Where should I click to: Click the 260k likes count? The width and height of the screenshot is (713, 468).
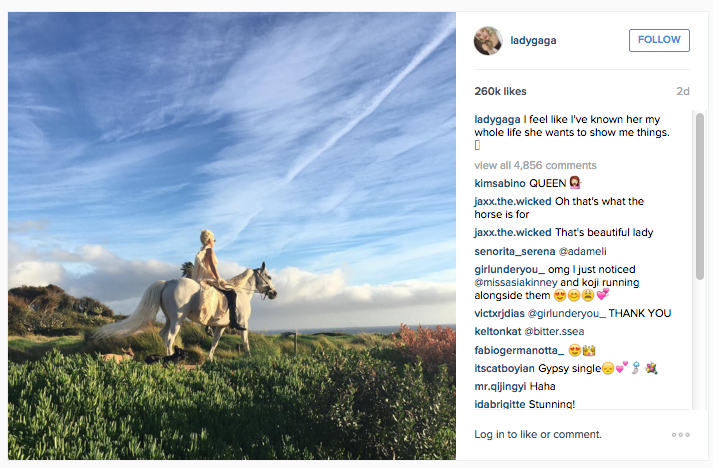500,91
